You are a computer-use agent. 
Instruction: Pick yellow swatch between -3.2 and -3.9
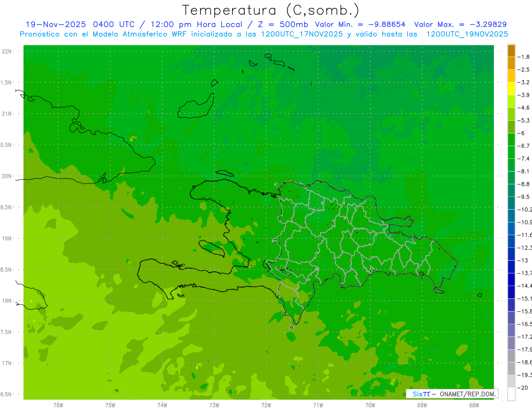point(511,89)
